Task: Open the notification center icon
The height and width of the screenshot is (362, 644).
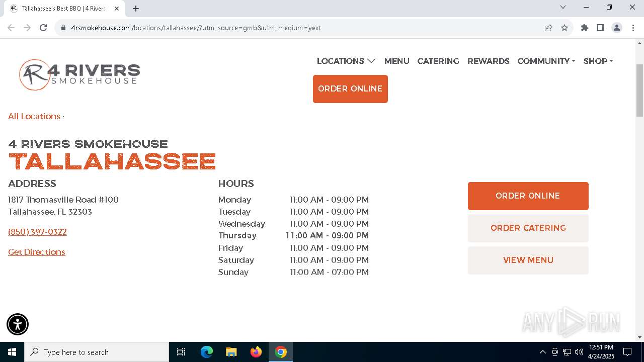Action: point(627,352)
